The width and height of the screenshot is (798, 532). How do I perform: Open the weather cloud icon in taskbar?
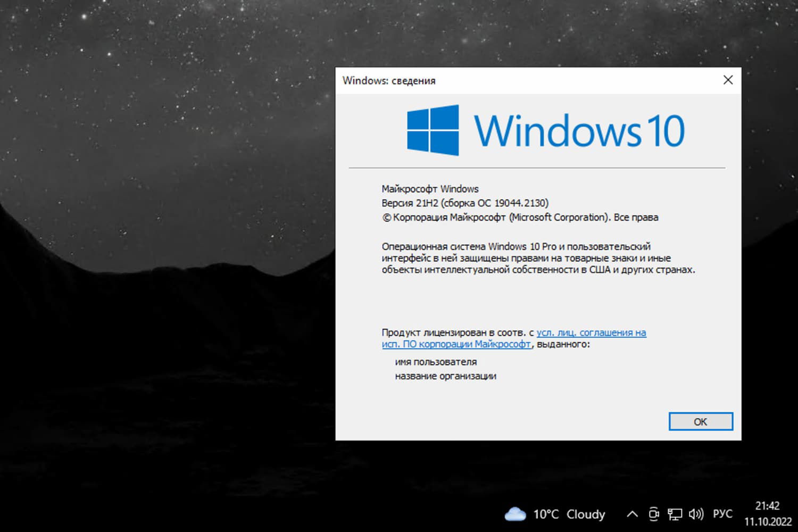[x=514, y=514]
